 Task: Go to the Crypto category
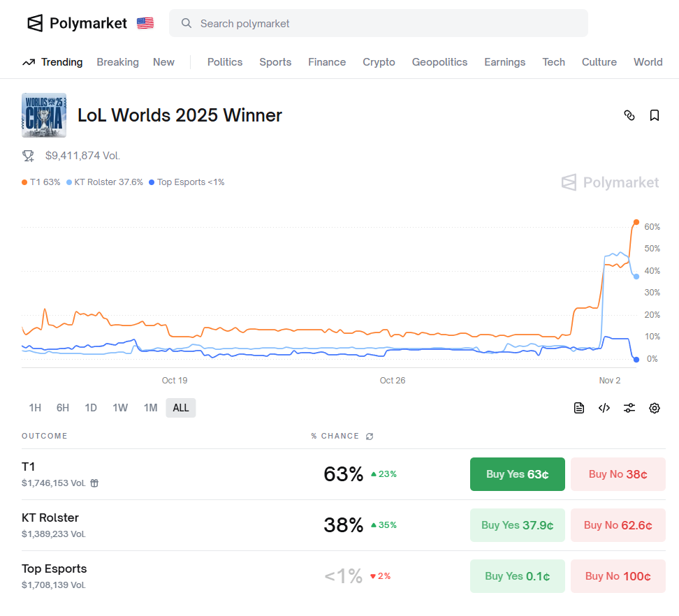coord(379,62)
